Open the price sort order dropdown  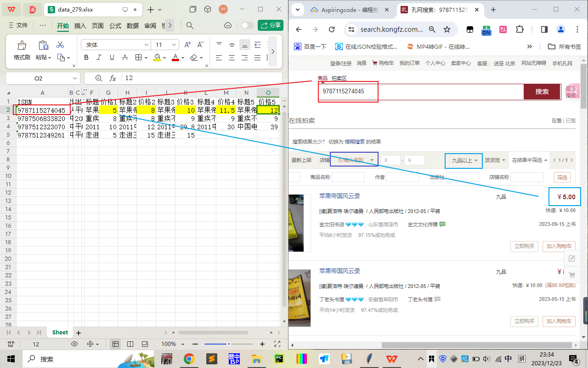(354, 160)
